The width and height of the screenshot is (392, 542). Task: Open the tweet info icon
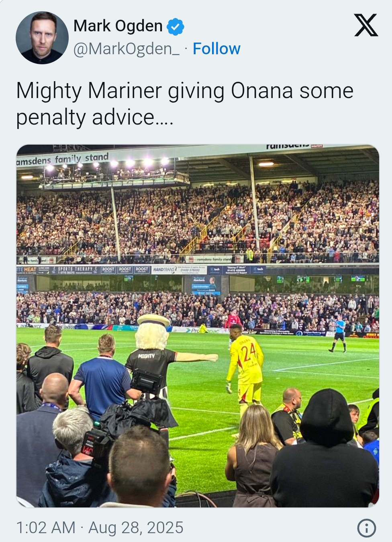(366, 528)
